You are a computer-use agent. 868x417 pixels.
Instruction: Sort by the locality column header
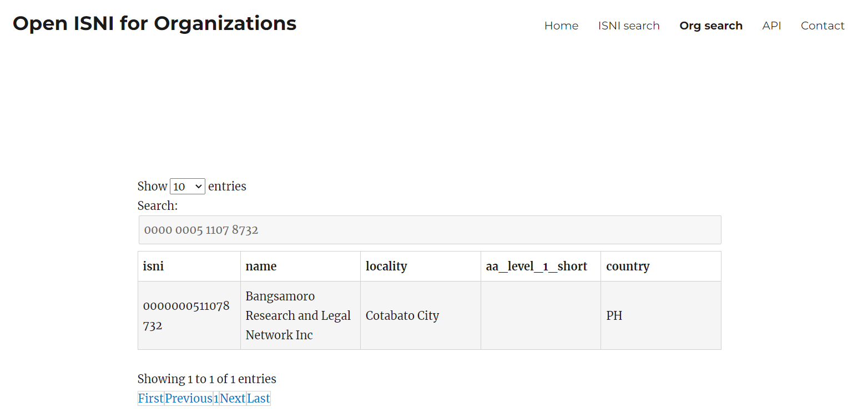point(420,267)
